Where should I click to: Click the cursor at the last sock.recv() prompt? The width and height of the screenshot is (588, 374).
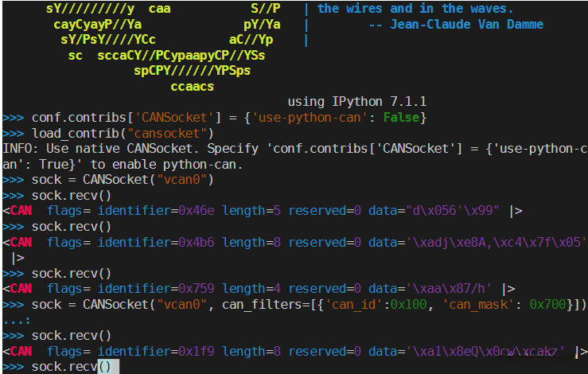107,366
